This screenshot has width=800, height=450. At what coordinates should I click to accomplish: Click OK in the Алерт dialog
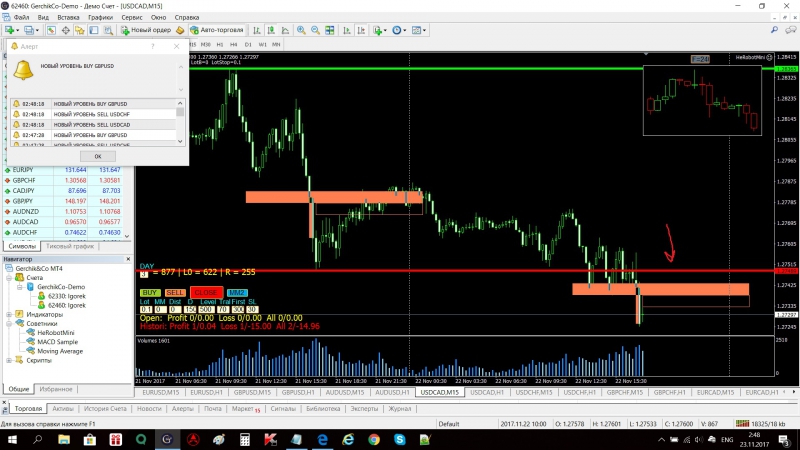[x=97, y=157]
